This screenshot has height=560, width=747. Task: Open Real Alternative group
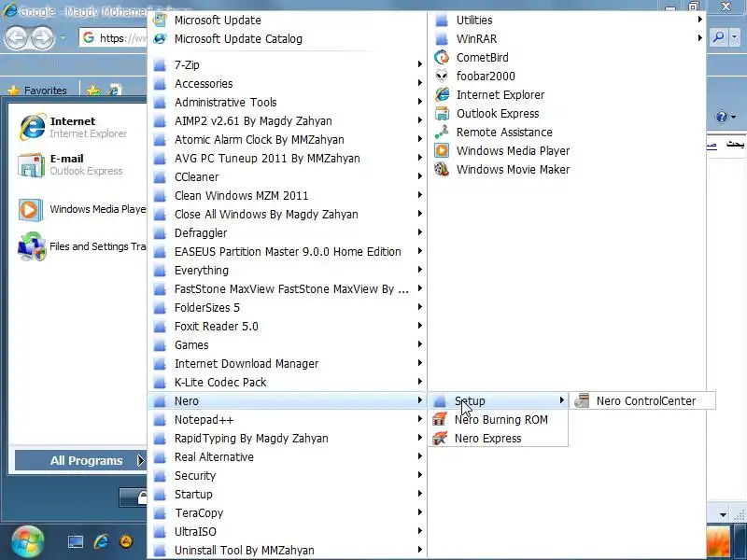coord(288,456)
